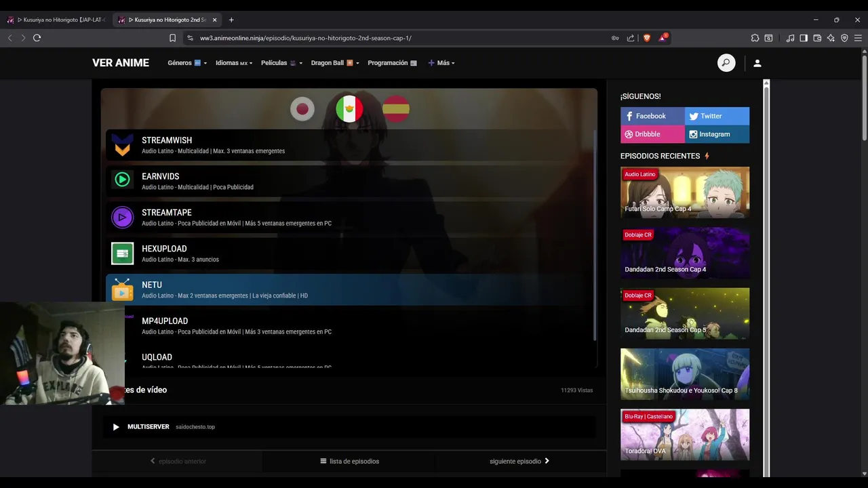
Task: Reload the page with the browser refresh button
Action: (37, 38)
